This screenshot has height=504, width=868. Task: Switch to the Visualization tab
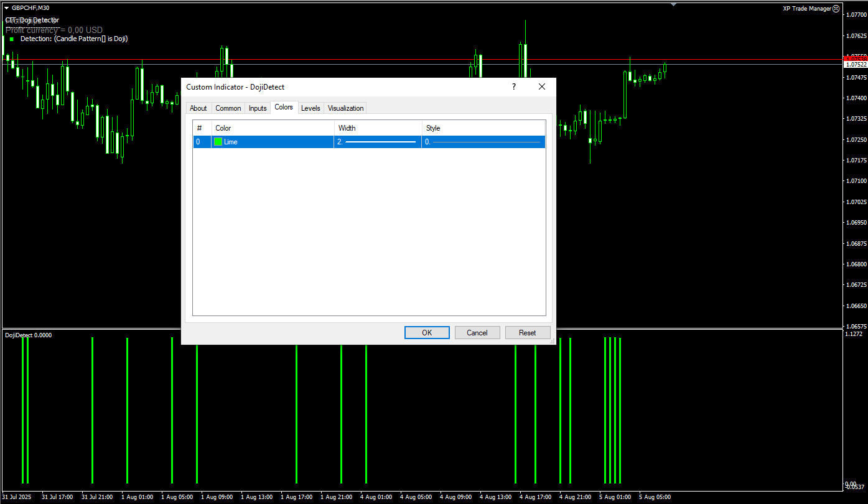[x=345, y=108]
